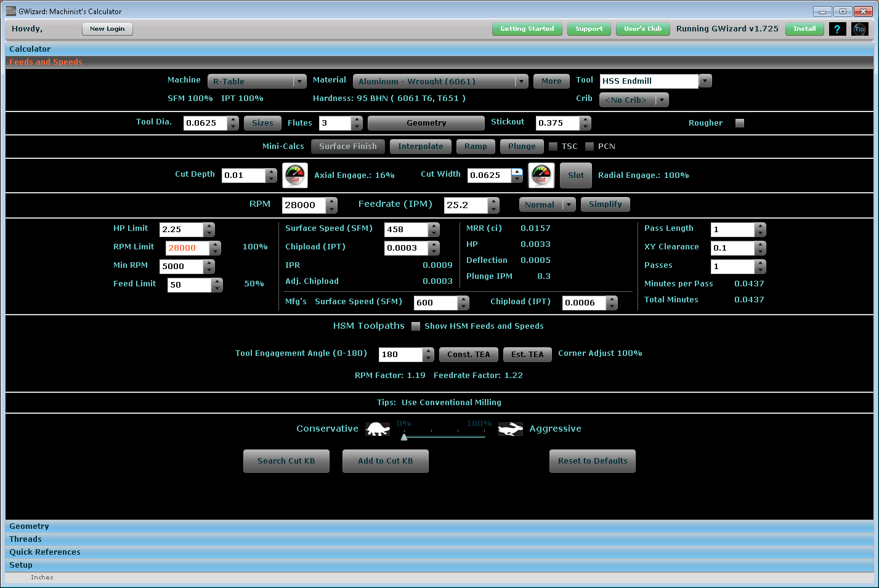Expand the Material dropdown list
The height and width of the screenshot is (588, 879).
(x=521, y=81)
